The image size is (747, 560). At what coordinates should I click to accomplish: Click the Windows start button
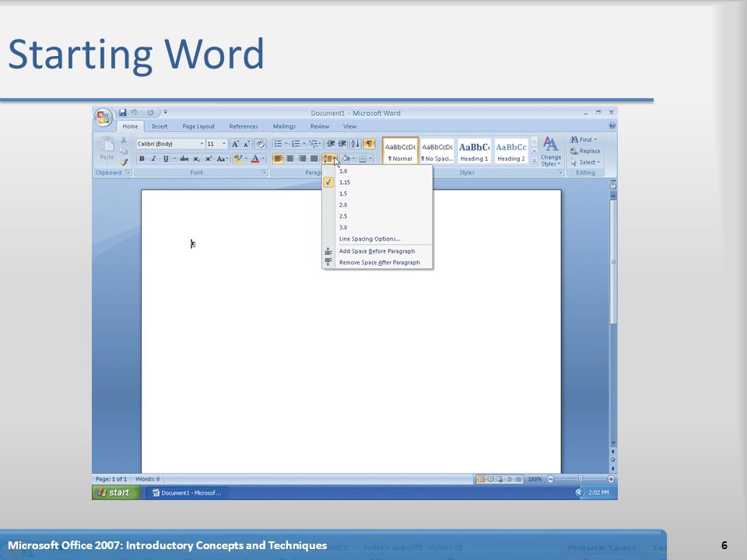click(x=116, y=492)
